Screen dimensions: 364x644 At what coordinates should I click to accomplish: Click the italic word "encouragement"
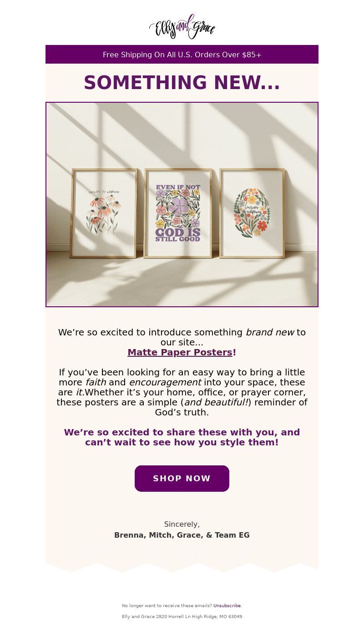tap(165, 382)
